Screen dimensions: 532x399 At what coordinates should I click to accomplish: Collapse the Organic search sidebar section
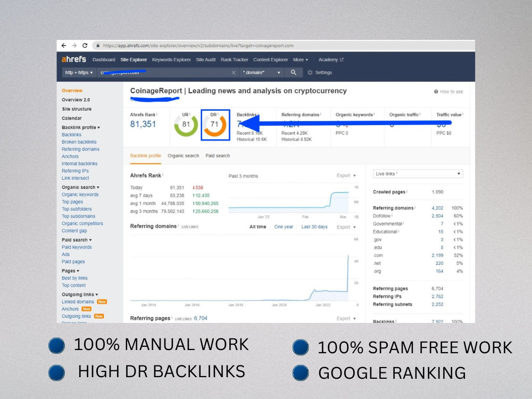click(80, 187)
